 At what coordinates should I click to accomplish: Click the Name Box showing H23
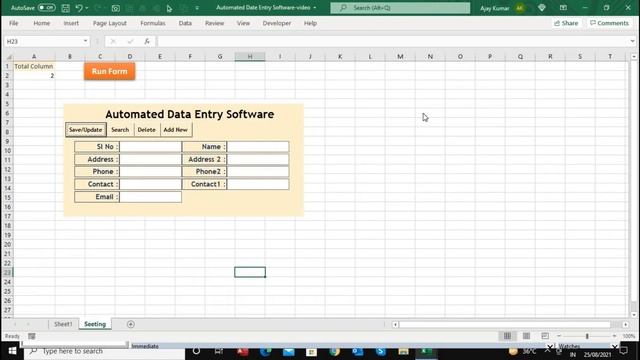tap(43, 41)
